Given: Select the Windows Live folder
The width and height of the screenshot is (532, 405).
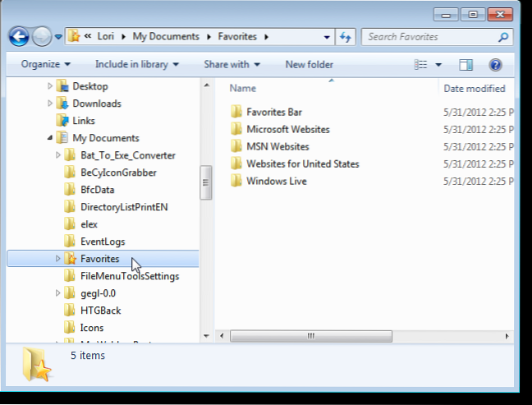Looking at the screenshot, I should (276, 181).
